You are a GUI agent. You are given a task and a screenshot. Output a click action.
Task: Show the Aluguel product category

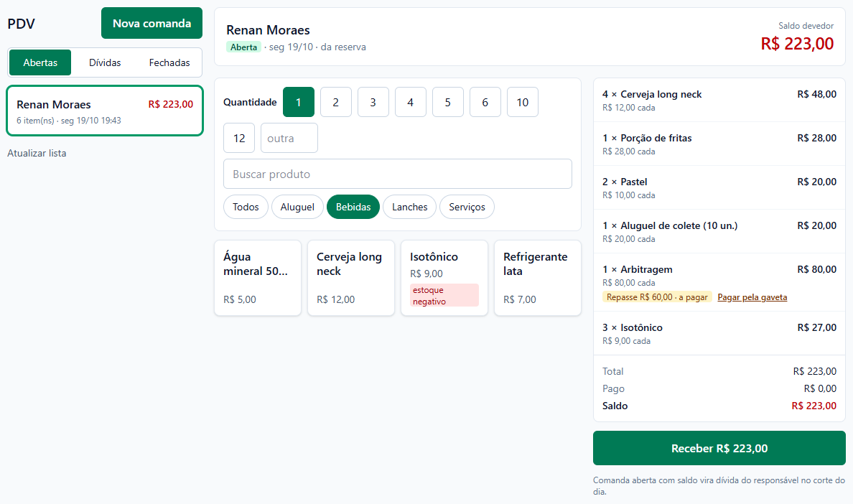(x=297, y=207)
